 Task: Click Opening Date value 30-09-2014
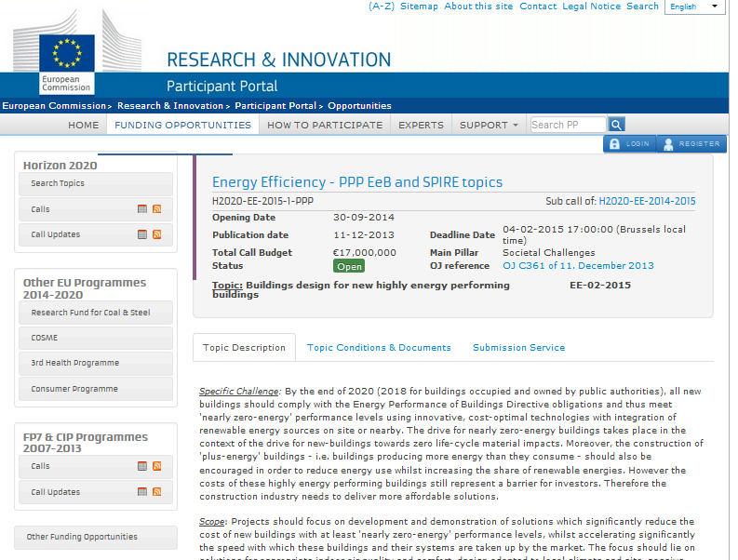tap(364, 218)
